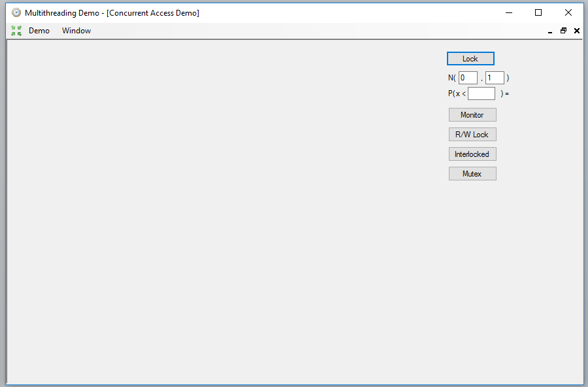Select the empty P(x < input field
This screenshot has width=588, height=387.
click(482, 93)
